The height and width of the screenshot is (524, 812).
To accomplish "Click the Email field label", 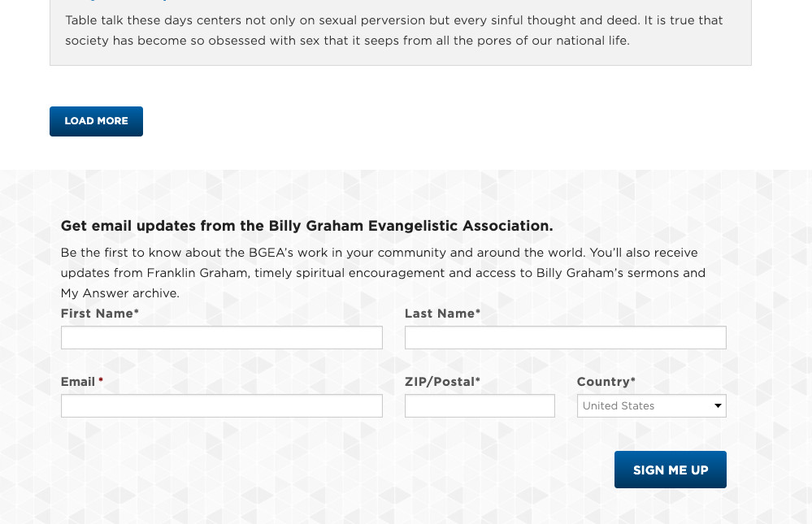I will (x=78, y=382).
